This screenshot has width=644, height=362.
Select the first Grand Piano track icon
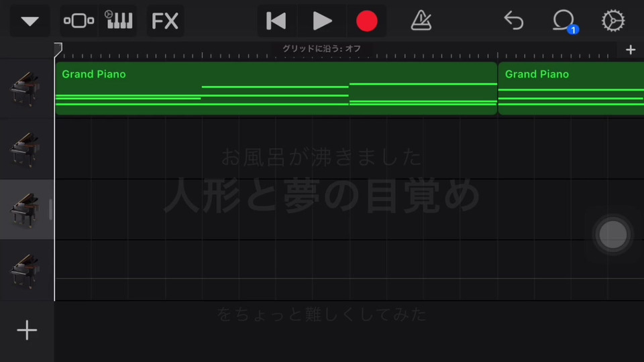coord(26,88)
